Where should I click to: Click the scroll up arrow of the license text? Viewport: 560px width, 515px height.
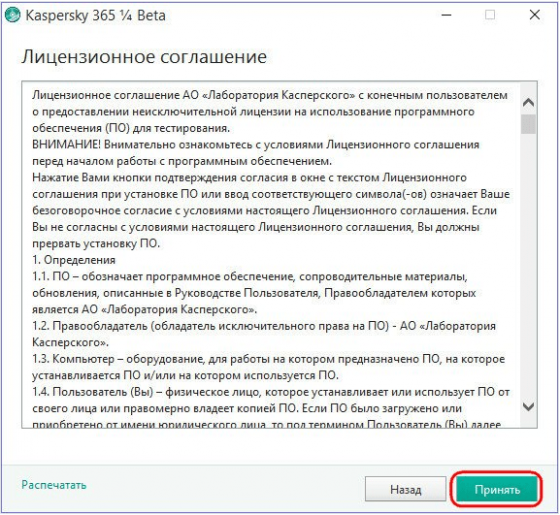point(528,103)
